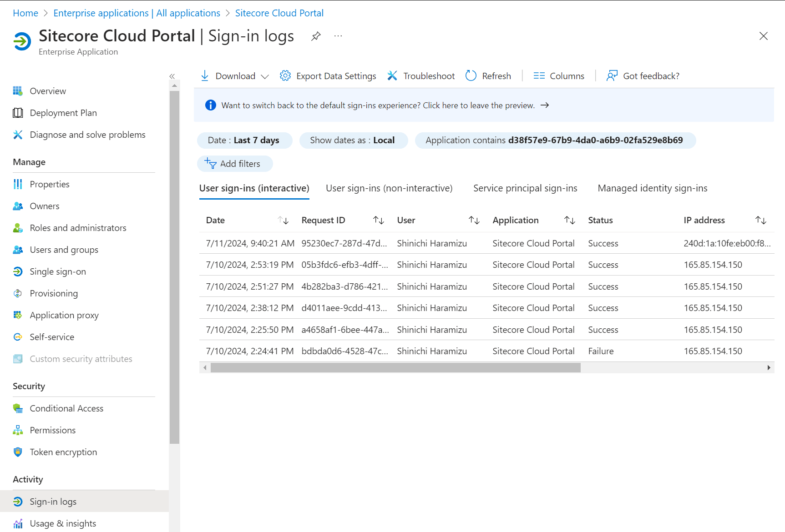Image resolution: width=785 pixels, height=532 pixels.
Task: Go to Enterprise applications breadcrumb link
Action: (x=137, y=13)
